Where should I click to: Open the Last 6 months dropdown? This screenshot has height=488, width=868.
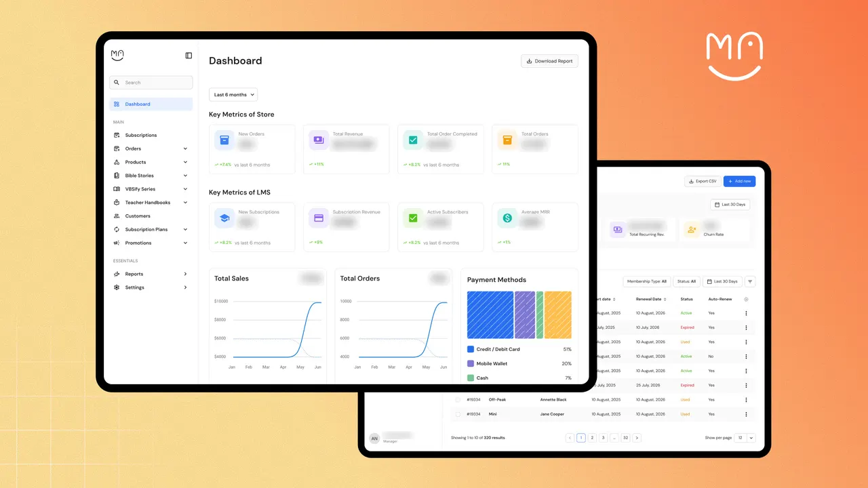233,95
